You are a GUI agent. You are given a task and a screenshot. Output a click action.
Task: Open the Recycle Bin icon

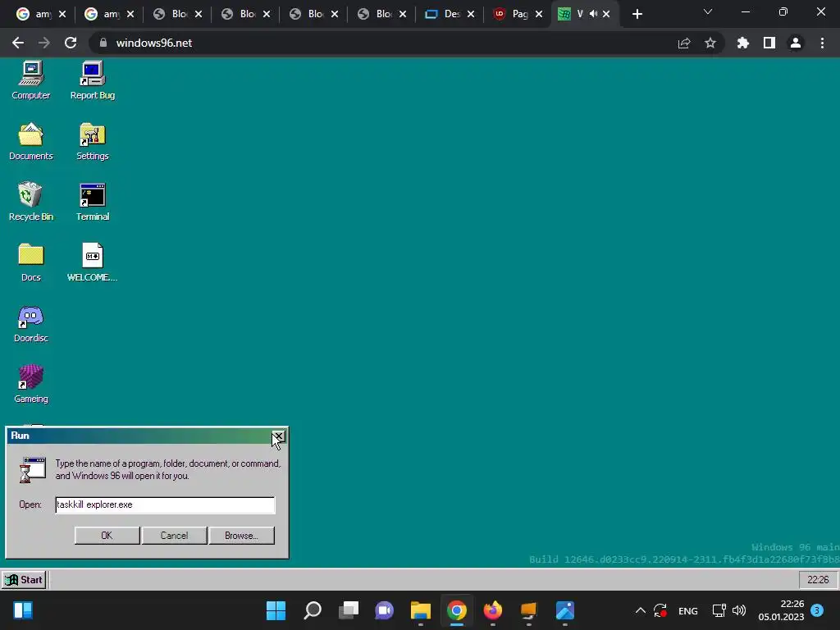30,202
